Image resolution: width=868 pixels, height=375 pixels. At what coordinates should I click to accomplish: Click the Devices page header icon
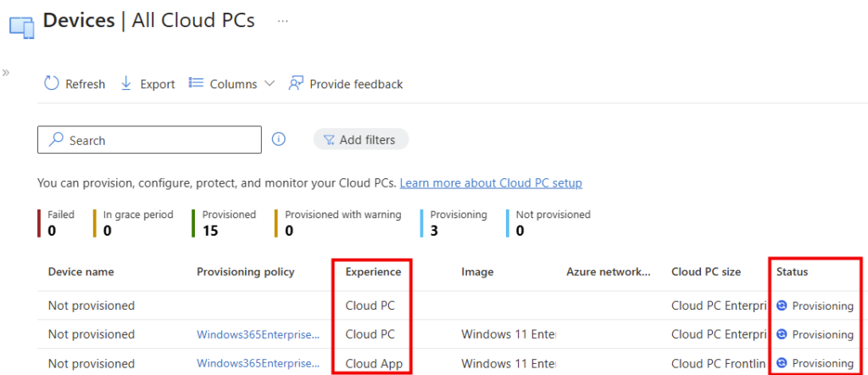[21, 25]
